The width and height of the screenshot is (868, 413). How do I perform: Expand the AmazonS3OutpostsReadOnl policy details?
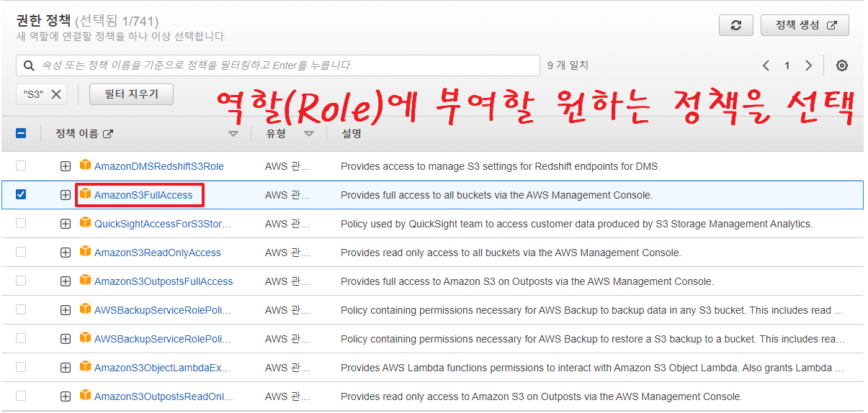(x=66, y=396)
